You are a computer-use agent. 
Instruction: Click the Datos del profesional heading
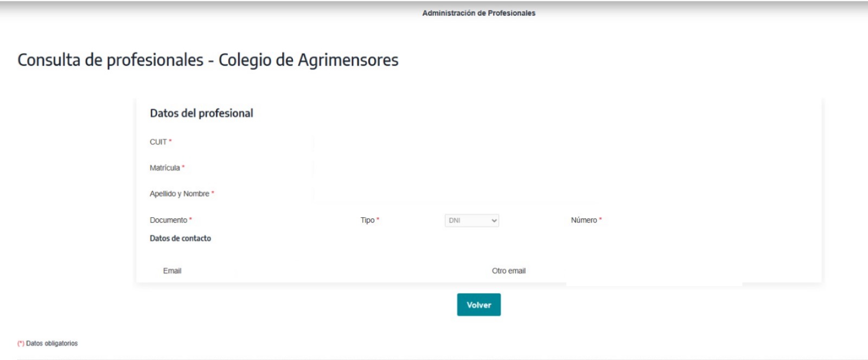point(201,113)
